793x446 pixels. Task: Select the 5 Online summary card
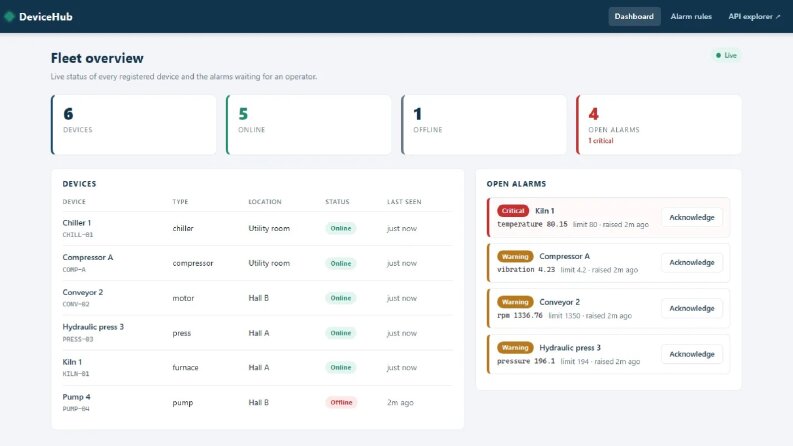(309, 125)
